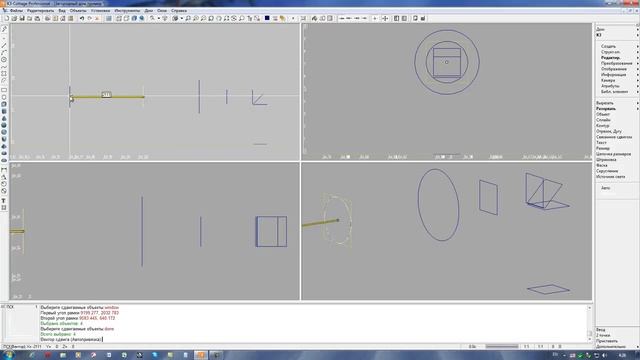This screenshot has height=360, width=640.
Task: Click the highlighted orange taskbar application button
Action: point(201,355)
